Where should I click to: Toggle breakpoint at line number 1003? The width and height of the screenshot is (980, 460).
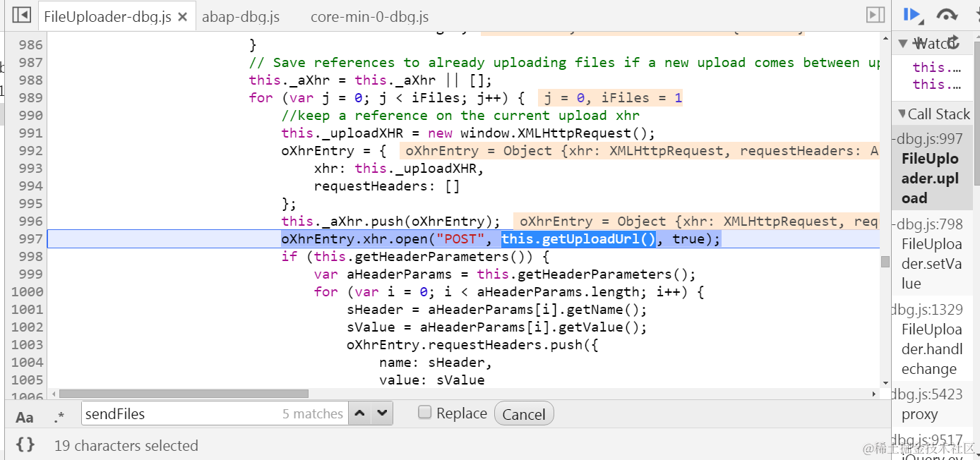tap(27, 344)
